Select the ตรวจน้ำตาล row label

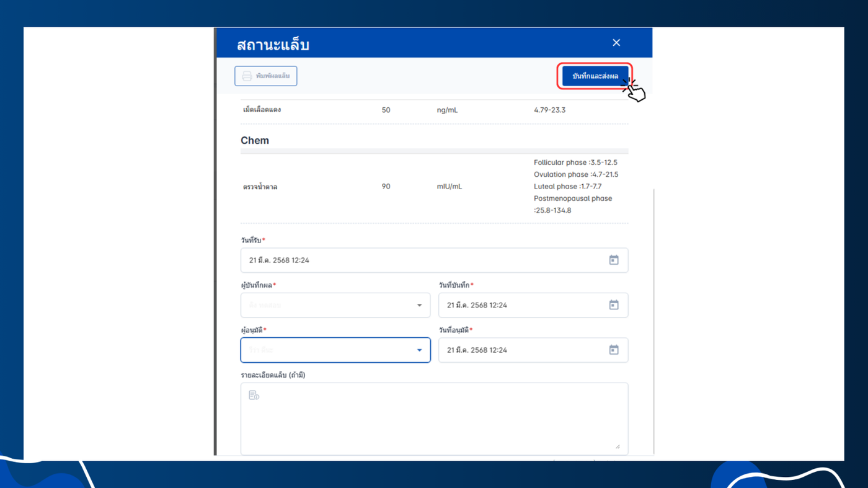point(260,187)
